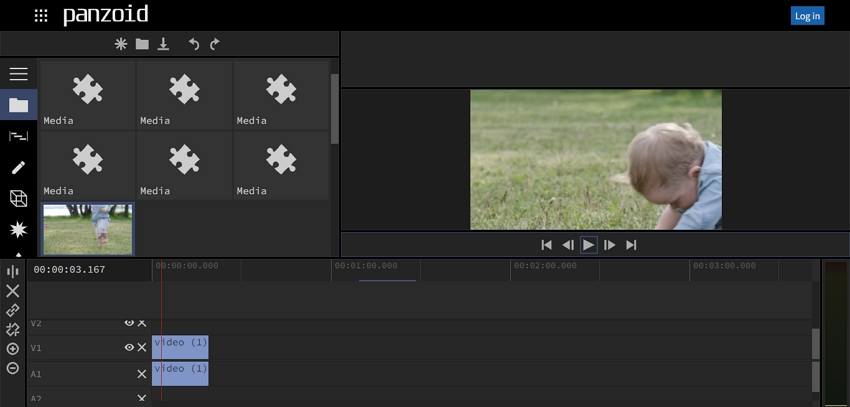Select the pencil edit sidebar icon
This screenshot has width=850, height=407.
pos(18,167)
